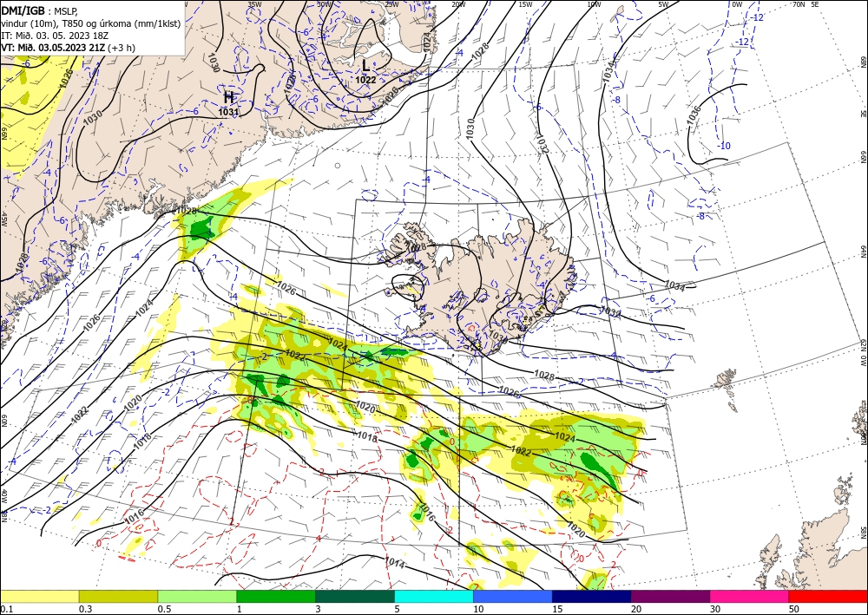Click the '5W' longitude label at top

click(x=664, y=4)
